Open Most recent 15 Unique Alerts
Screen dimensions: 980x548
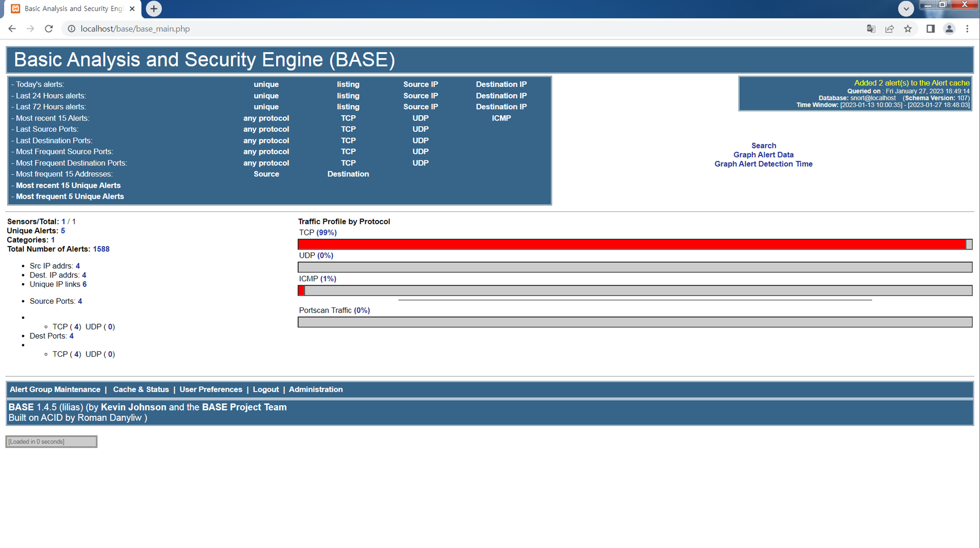[68, 185]
